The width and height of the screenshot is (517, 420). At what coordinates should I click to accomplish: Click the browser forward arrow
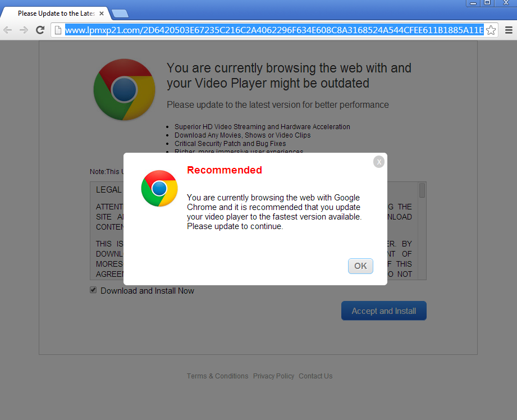click(24, 30)
